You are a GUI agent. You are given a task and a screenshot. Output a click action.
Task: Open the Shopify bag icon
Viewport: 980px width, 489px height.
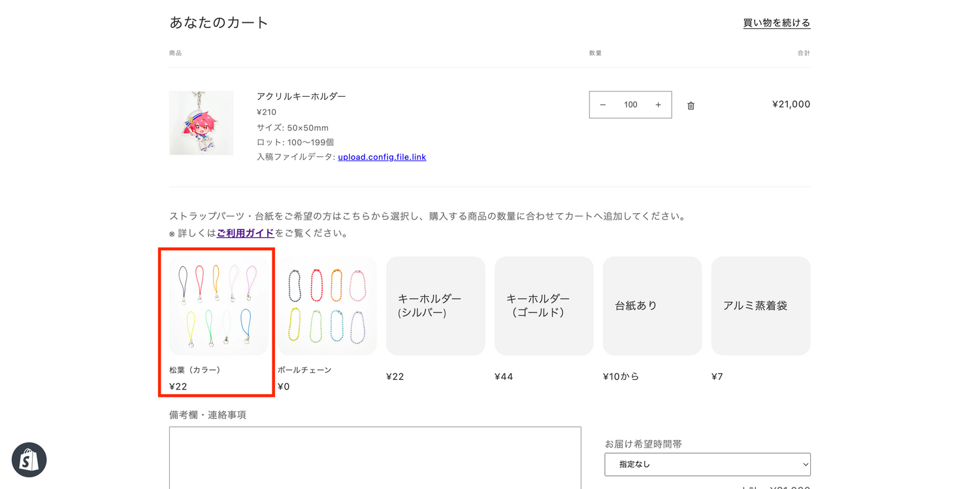click(x=29, y=460)
